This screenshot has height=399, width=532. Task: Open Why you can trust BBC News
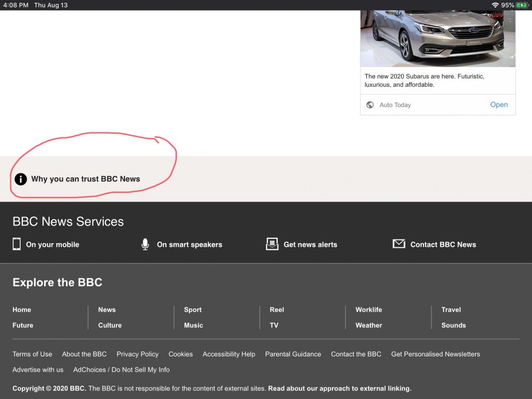click(86, 179)
